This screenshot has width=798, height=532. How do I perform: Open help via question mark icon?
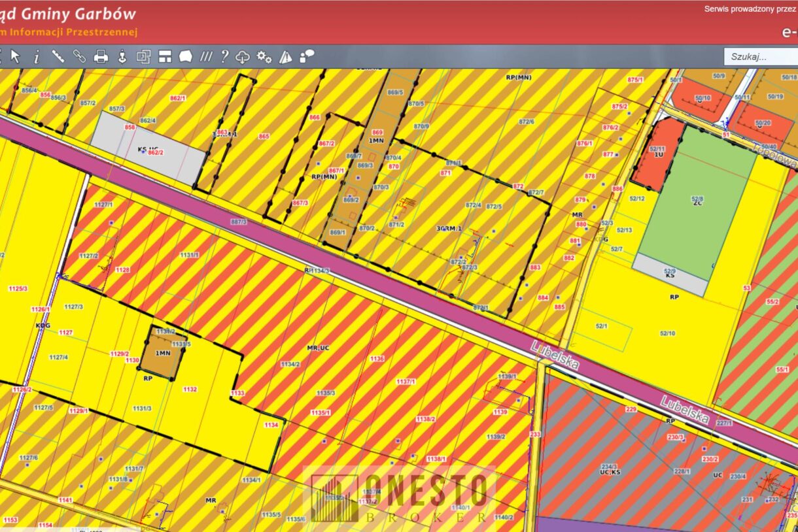pyautogui.click(x=224, y=57)
